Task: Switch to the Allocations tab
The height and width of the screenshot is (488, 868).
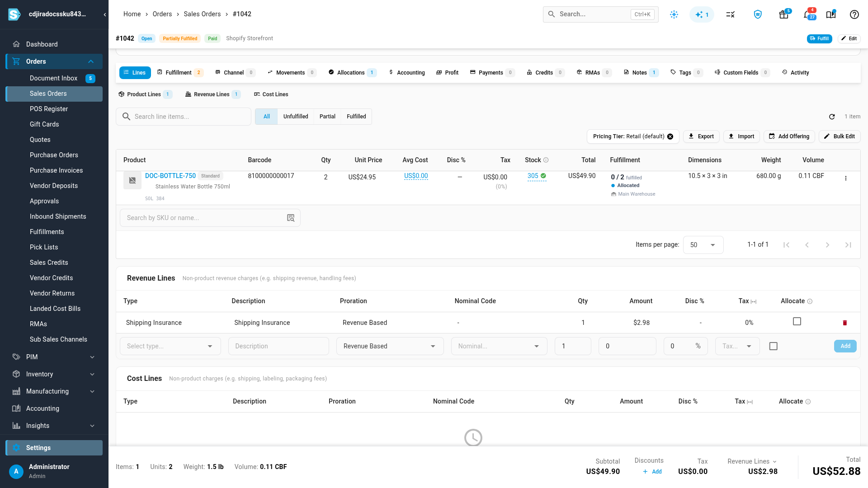Action: coord(352,73)
